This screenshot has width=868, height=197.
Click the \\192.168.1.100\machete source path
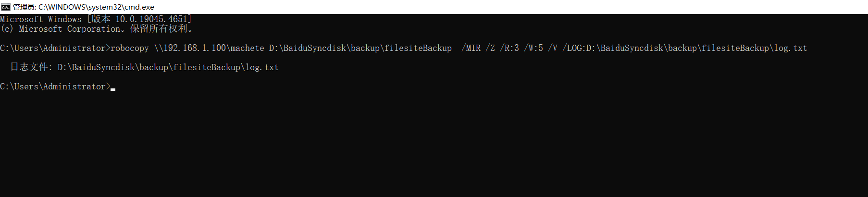(209, 48)
